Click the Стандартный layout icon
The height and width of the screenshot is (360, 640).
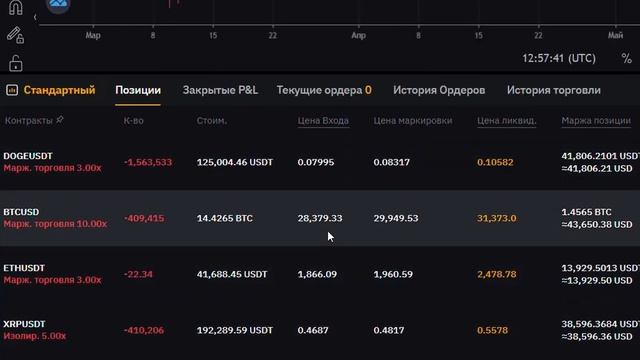point(12,90)
